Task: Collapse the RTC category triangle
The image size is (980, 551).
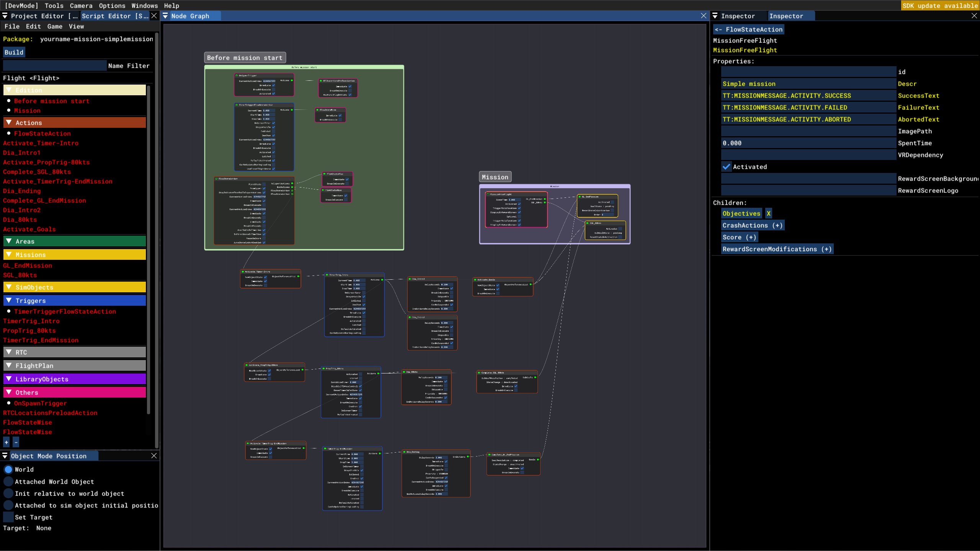Action: [9, 352]
